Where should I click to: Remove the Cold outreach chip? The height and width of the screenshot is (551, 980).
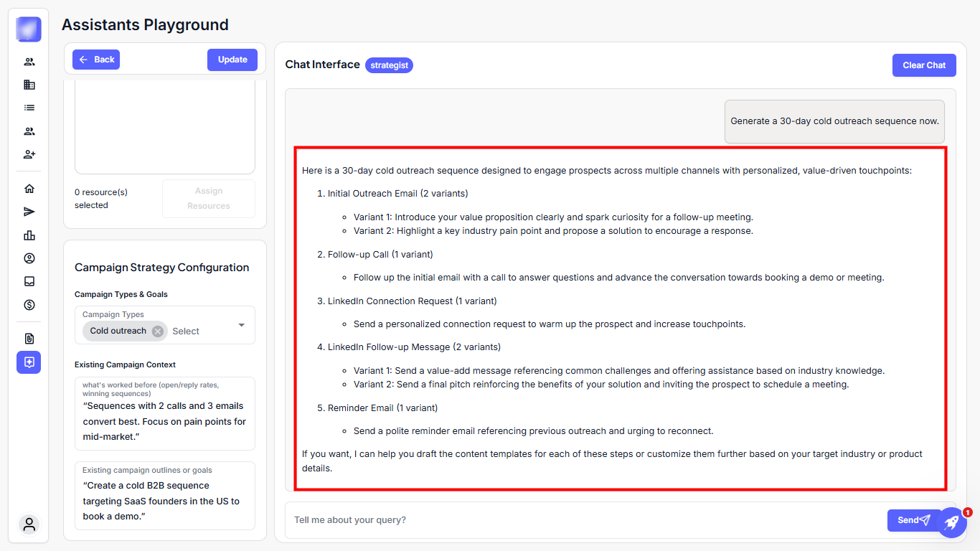point(158,331)
